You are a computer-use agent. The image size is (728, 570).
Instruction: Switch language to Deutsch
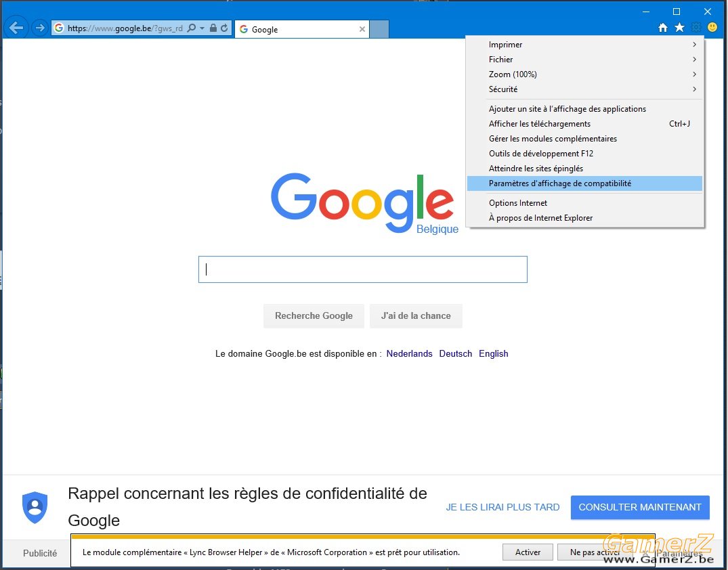pos(456,353)
